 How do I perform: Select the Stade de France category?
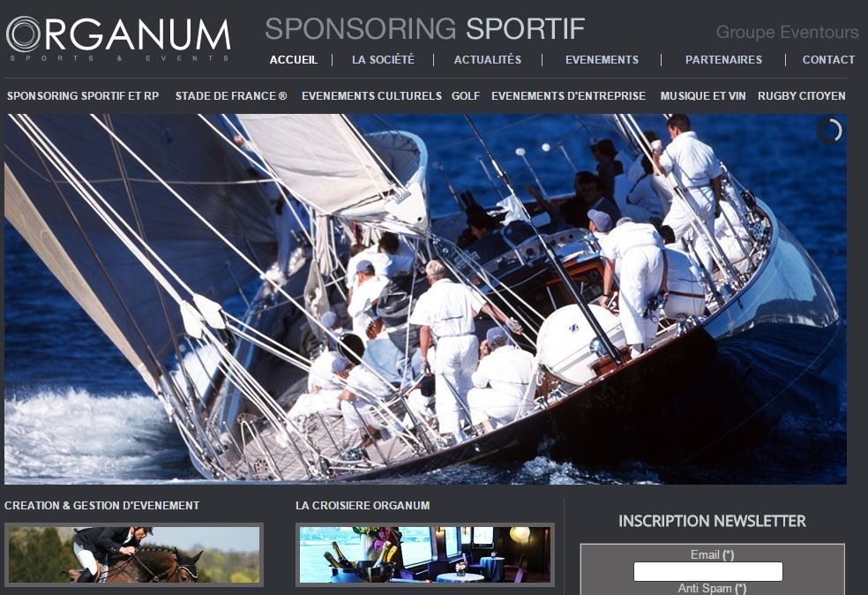(231, 96)
